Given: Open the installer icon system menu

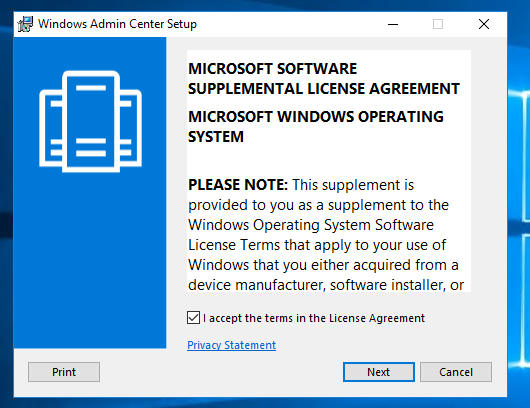Looking at the screenshot, I should (25, 24).
